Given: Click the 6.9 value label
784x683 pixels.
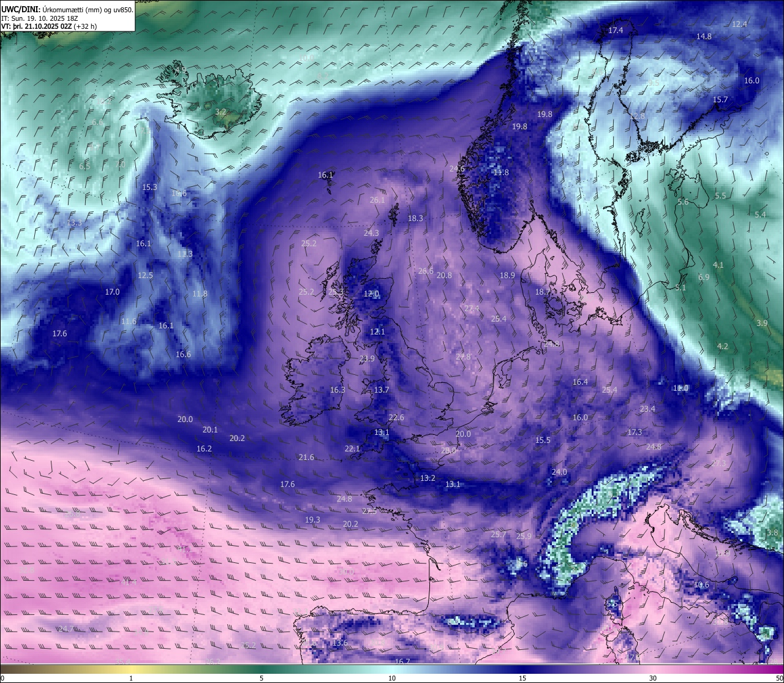Looking at the screenshot, I should 704,277.
